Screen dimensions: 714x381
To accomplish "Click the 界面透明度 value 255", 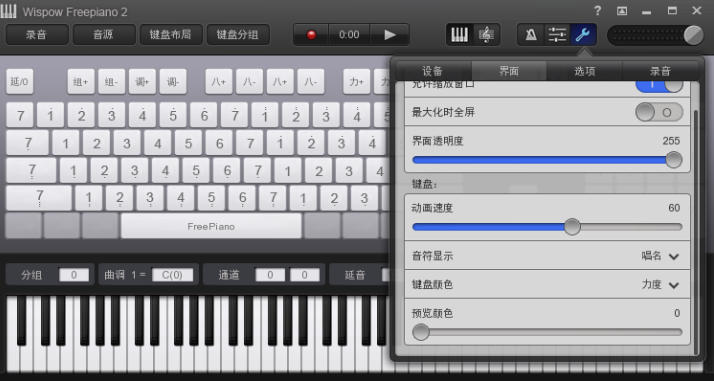I will click(x=671, y=141).
